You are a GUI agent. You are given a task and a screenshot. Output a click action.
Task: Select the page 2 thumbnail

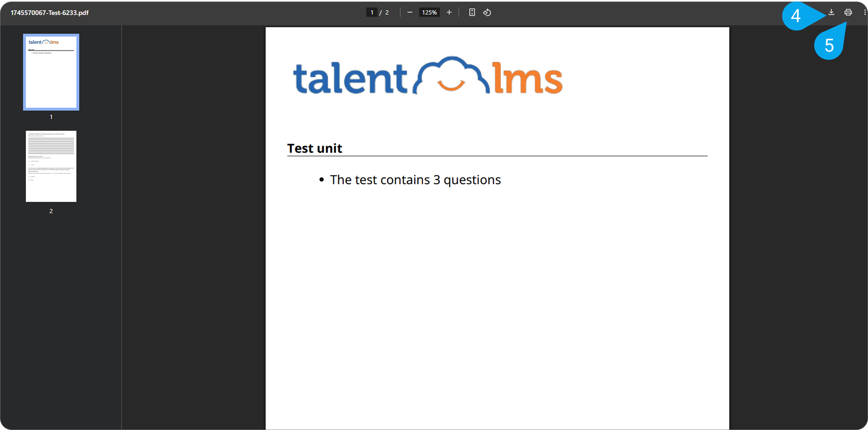tap(51, 166)
